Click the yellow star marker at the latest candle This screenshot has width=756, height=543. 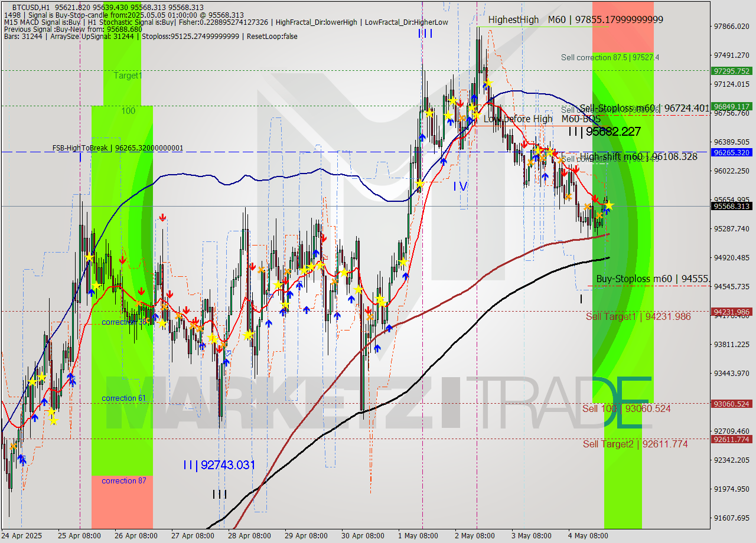[610, 205]
